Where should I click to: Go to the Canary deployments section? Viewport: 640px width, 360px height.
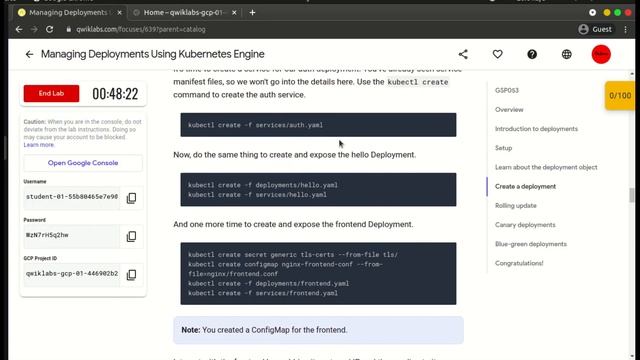525,225
